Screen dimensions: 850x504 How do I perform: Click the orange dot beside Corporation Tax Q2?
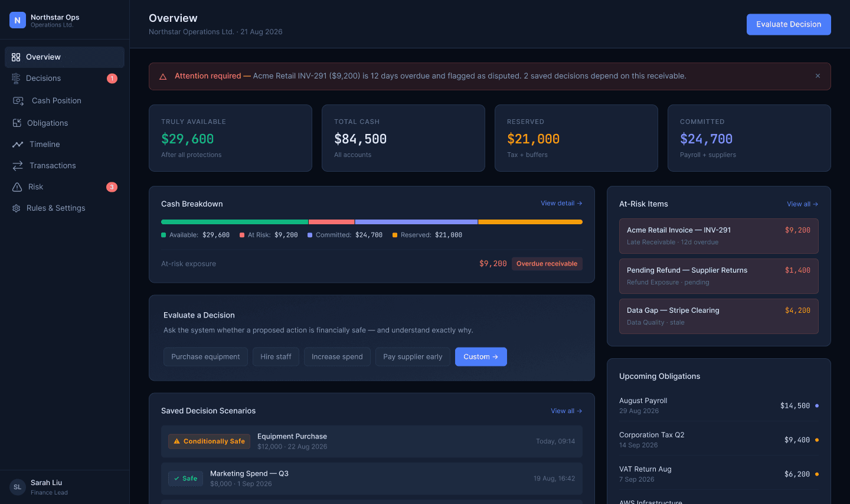(x=817, y=440)
